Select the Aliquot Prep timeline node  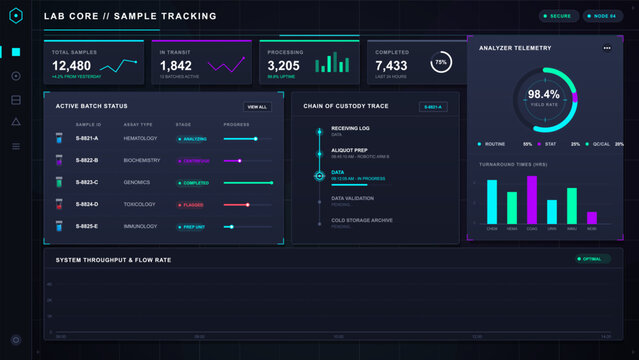click(x=320, y=154)
